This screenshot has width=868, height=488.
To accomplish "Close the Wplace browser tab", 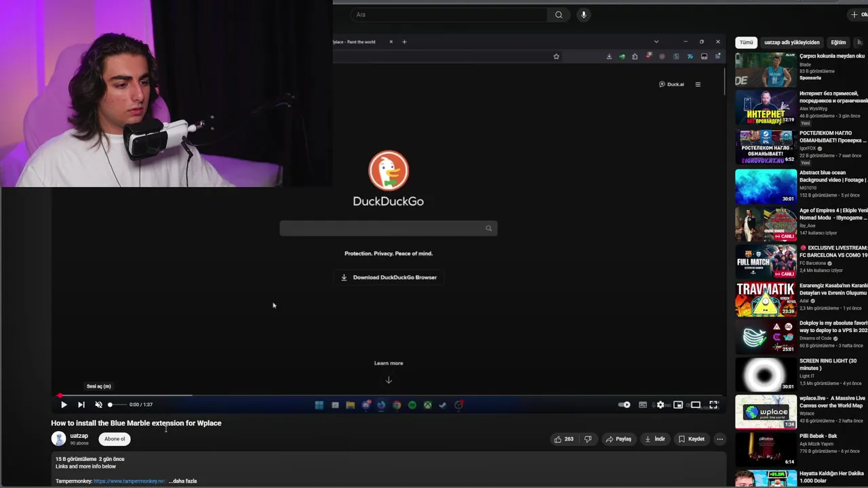I will [391, 42].
